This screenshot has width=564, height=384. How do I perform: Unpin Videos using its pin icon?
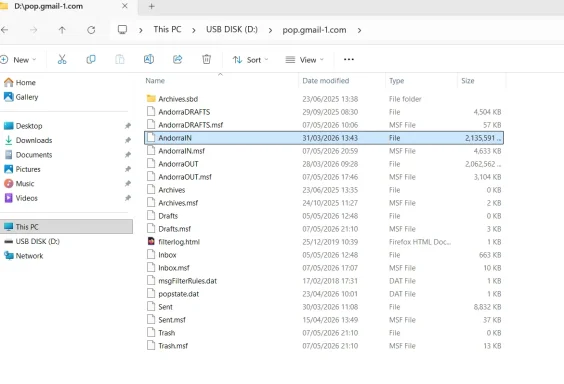128,198
